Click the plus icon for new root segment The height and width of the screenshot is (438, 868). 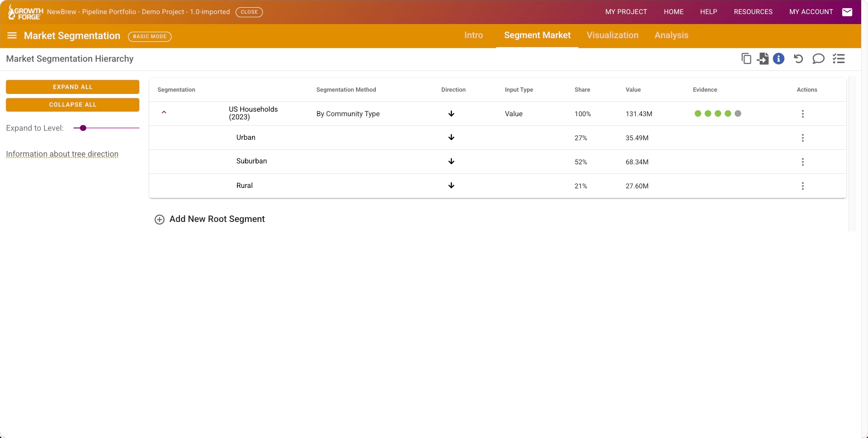pos(159,220)
